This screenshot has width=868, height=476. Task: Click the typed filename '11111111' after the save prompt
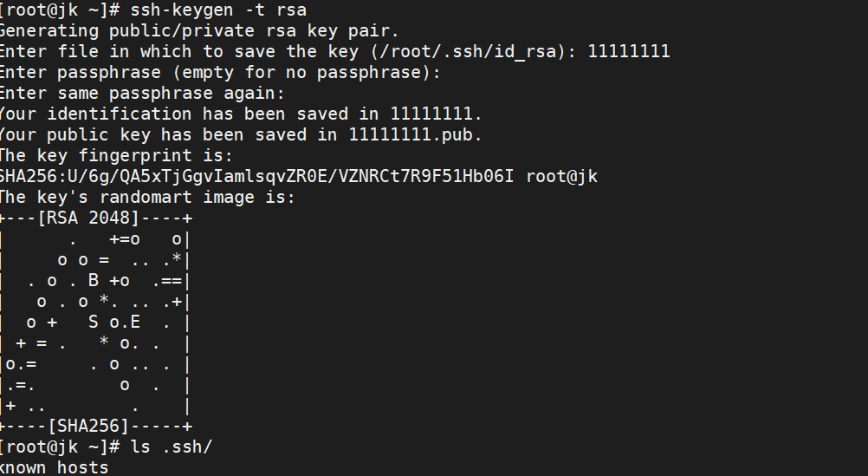click(628, 52)
